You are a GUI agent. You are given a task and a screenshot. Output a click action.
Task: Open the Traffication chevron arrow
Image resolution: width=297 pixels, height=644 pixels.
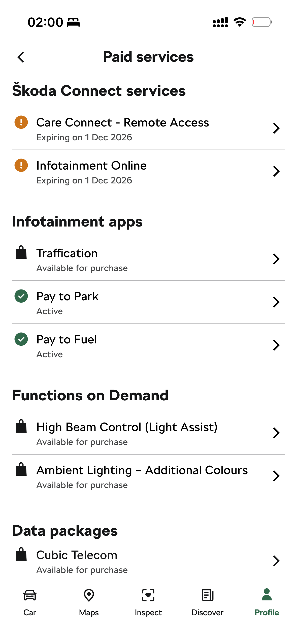(x=276, y=259)
